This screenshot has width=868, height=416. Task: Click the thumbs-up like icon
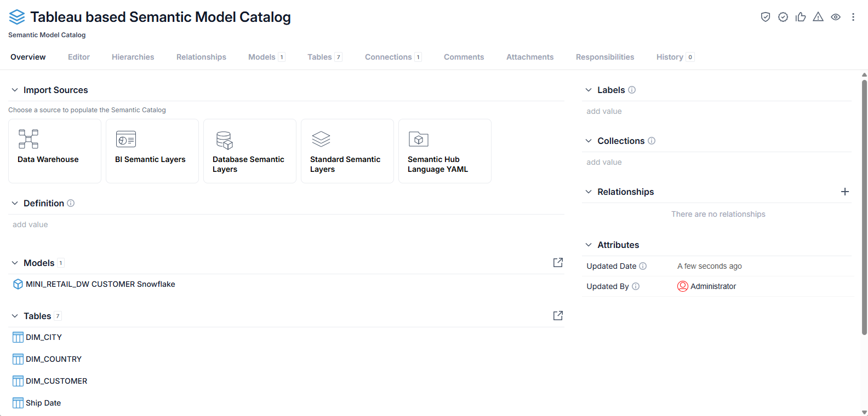801,17
